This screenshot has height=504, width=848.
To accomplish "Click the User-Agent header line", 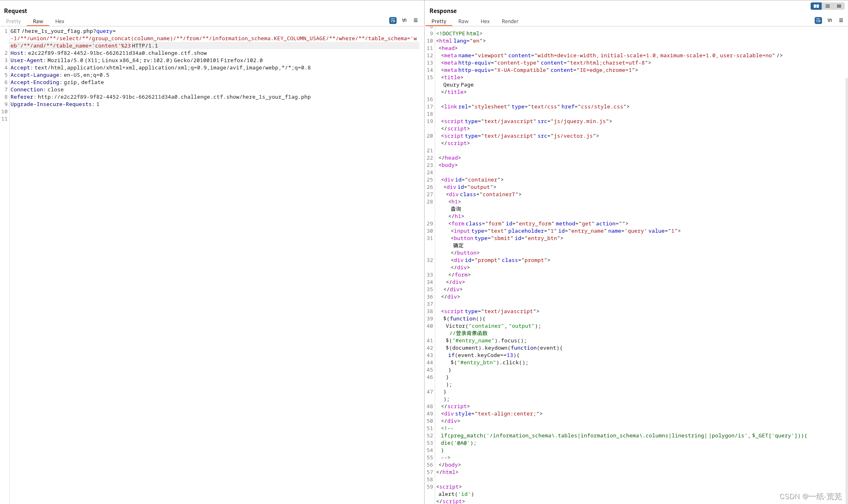I will [x=137, y=61].
